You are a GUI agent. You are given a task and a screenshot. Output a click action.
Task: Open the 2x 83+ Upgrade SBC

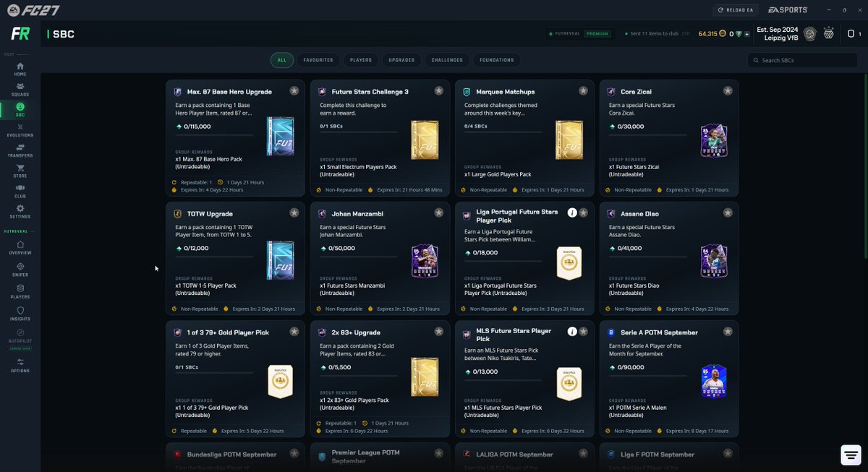pyautogui.click(x=380, y=379)
